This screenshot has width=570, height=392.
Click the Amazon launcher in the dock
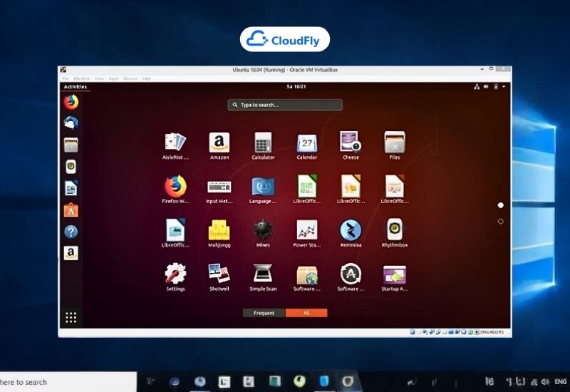coord(71,253)
